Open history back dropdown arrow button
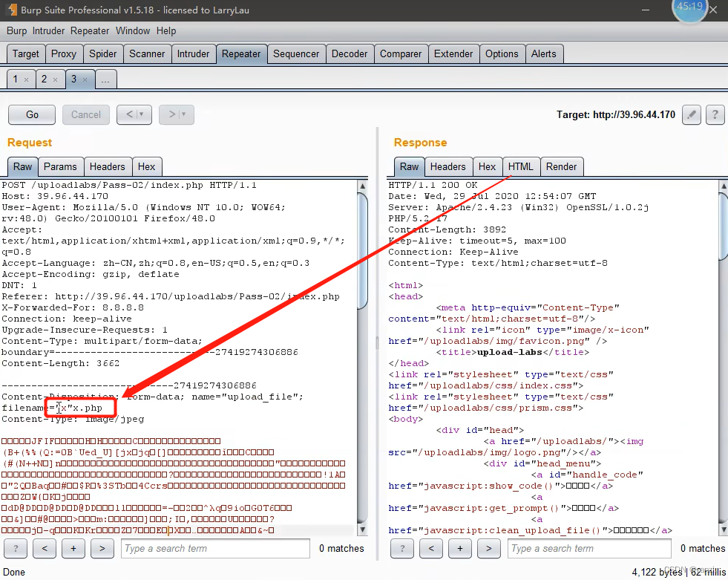 [134, 114]
